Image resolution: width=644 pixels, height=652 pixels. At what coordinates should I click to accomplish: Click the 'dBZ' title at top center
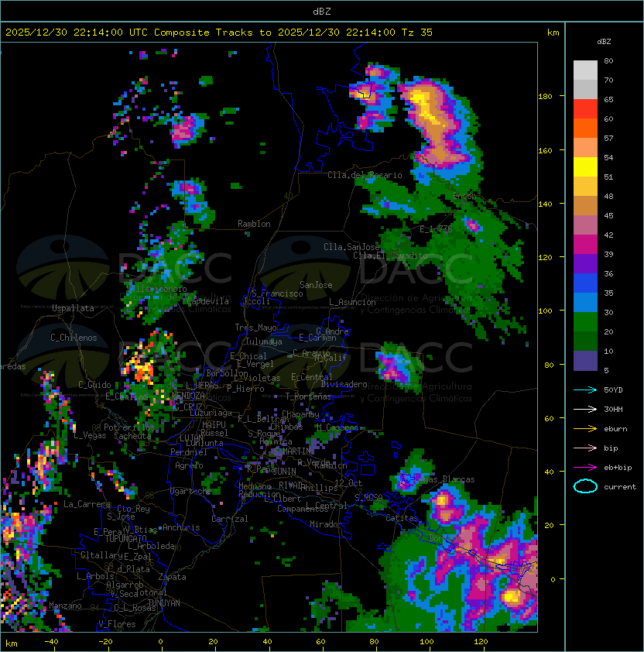tap(322, 12)
